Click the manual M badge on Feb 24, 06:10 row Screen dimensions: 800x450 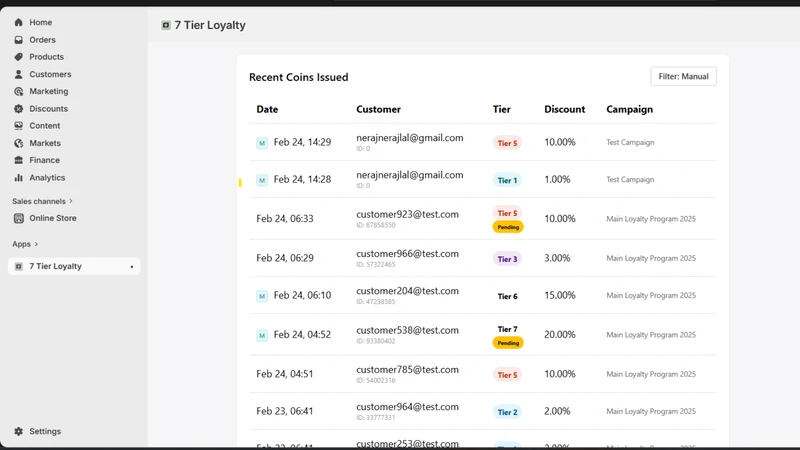pyautogui.click(x=262, y=296)
